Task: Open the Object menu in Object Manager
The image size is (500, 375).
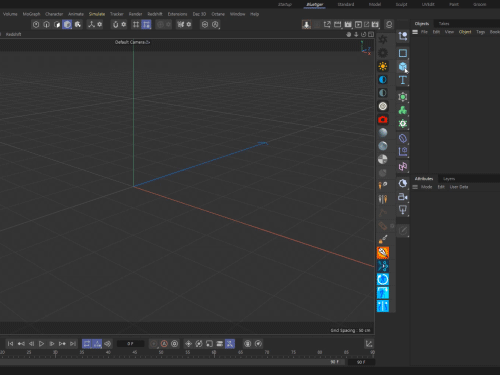Action: coord(465,32)
